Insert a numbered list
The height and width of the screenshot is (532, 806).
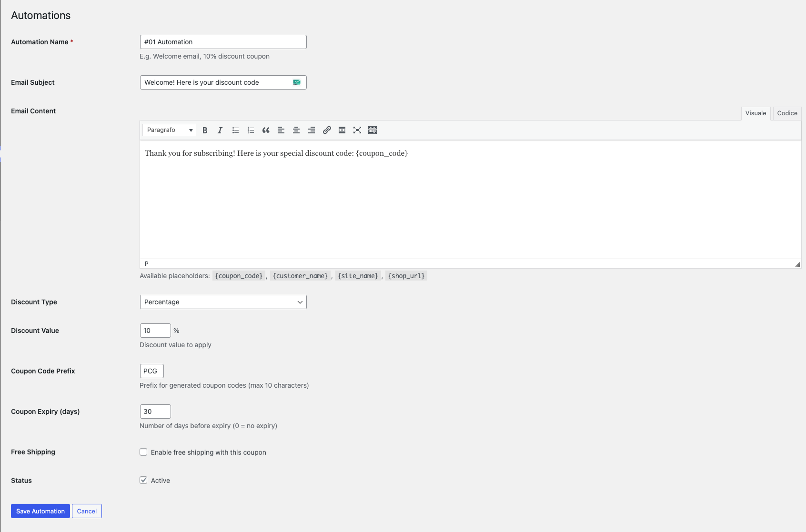251,130
